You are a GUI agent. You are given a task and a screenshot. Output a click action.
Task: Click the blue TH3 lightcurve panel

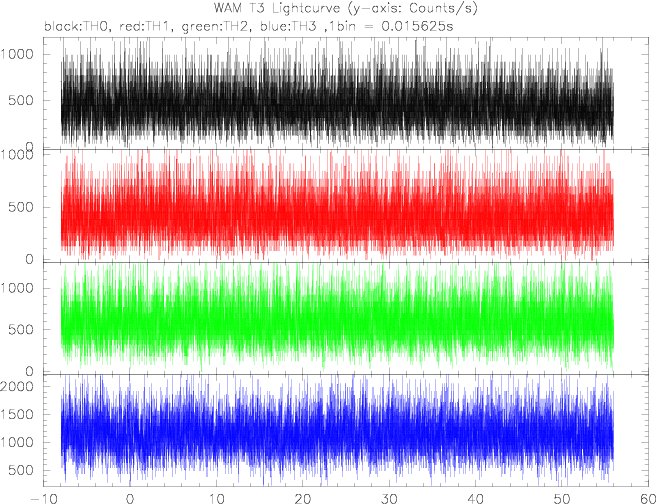coord(346,430)
